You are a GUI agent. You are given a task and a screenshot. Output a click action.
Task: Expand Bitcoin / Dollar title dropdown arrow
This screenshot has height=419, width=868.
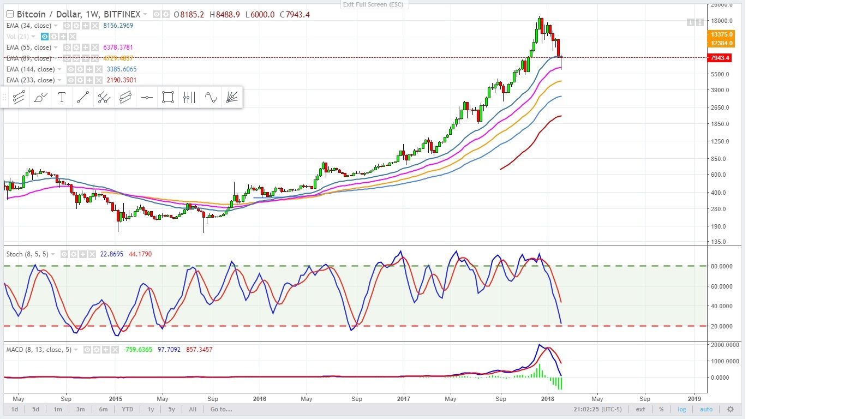point(145,14)
